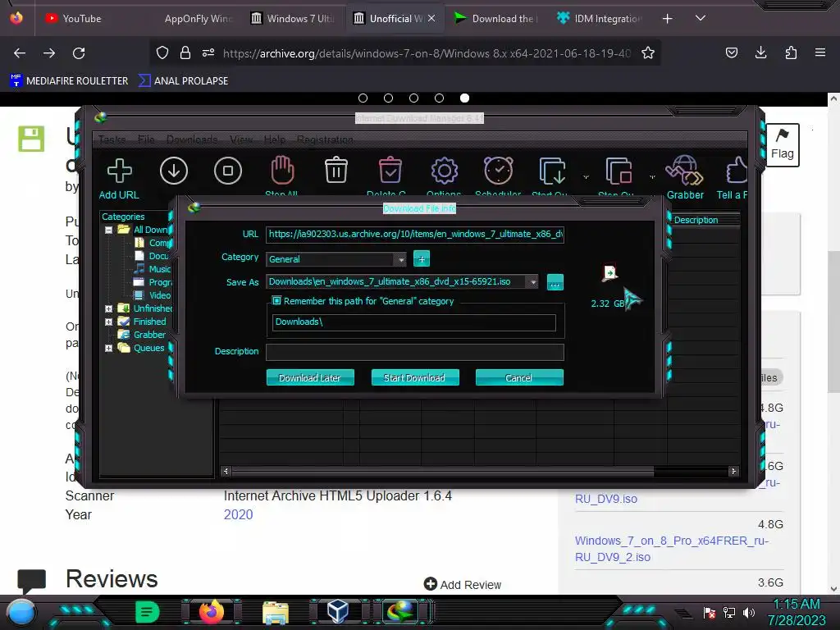Open the Scheduler clock icon
This screenshot has width=840, height=630.
point(498,171)
